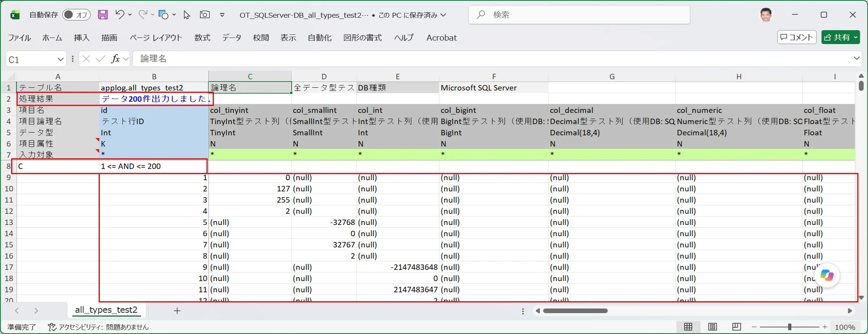Click the camera screenshot icon
Image resolution: width=868 pixels, height=334 pixels.
tap(205, 15)
